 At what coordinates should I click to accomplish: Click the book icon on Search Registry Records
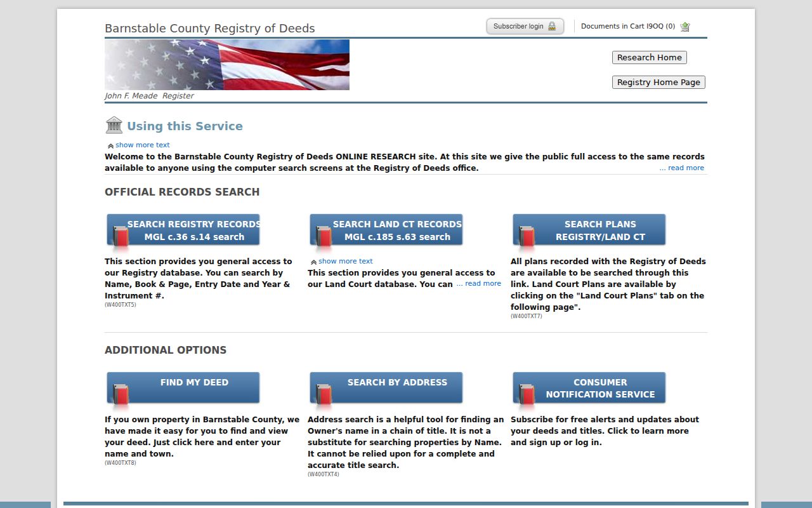121,237
